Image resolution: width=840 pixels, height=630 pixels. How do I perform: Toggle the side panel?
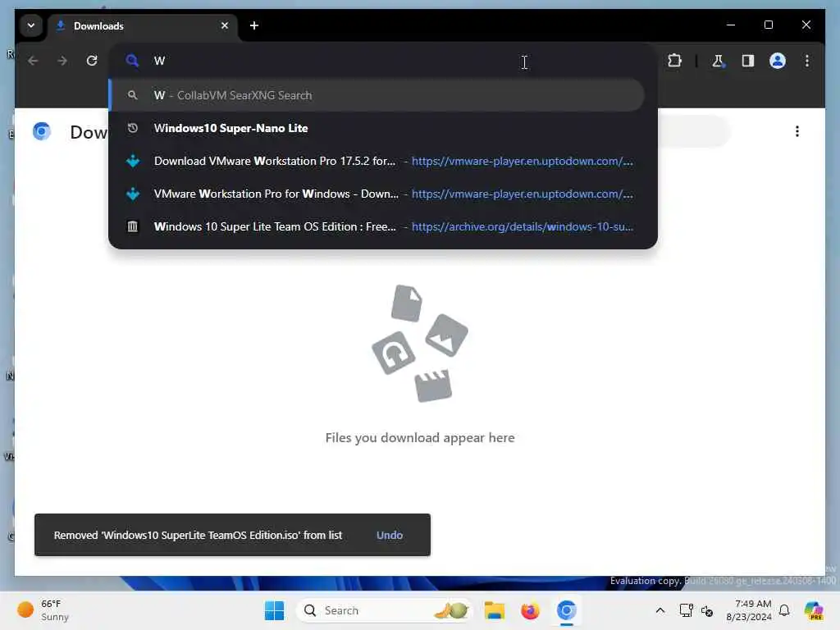(x=748, y=61)
